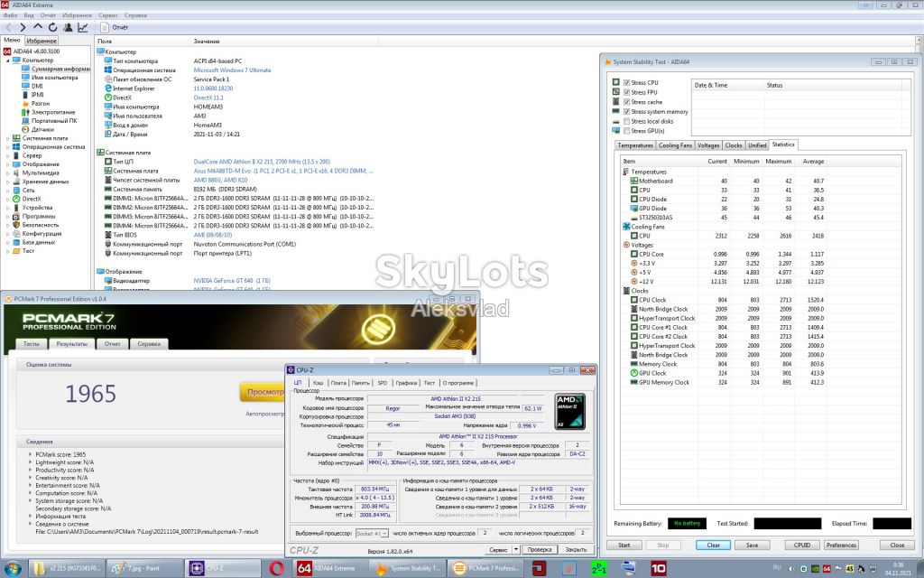Switch to SPD tab in CPU-Z
This screenshot has height=578, width=924.
(x=383, y=383)
